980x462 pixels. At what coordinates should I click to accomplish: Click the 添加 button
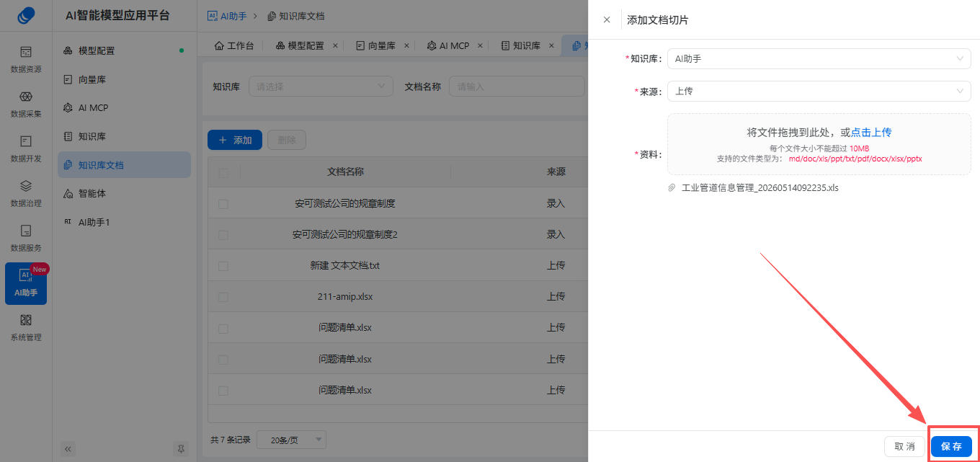tap(235, 140)
